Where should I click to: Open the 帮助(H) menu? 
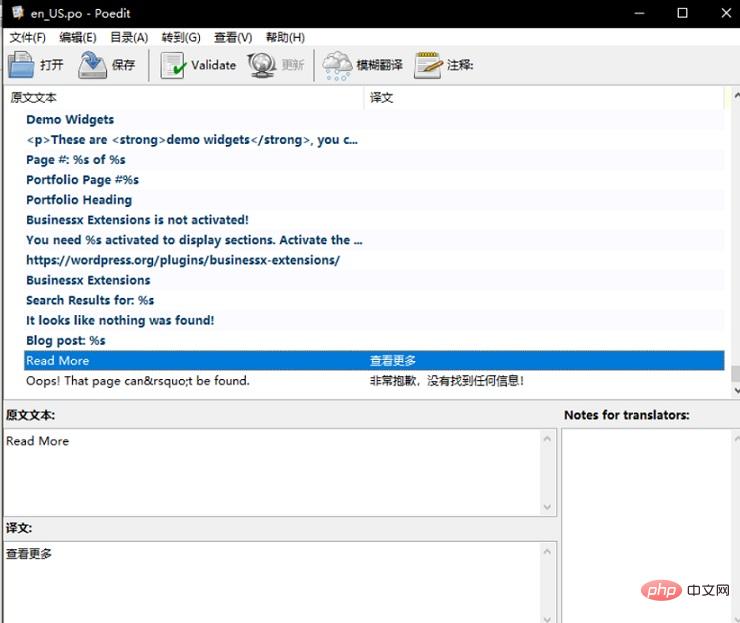pos(285,37)
